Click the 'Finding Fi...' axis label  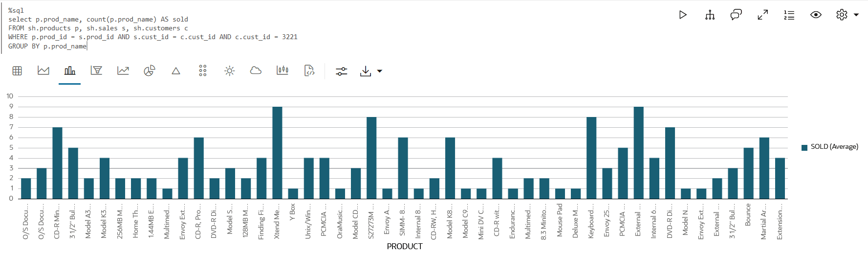click(261, 221)
